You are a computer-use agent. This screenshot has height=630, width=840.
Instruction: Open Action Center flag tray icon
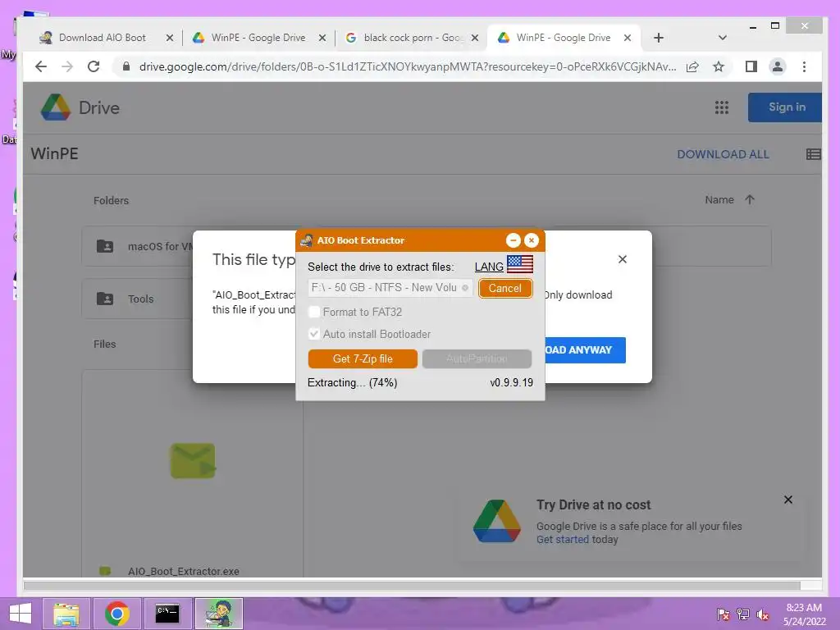coord(723,614)
